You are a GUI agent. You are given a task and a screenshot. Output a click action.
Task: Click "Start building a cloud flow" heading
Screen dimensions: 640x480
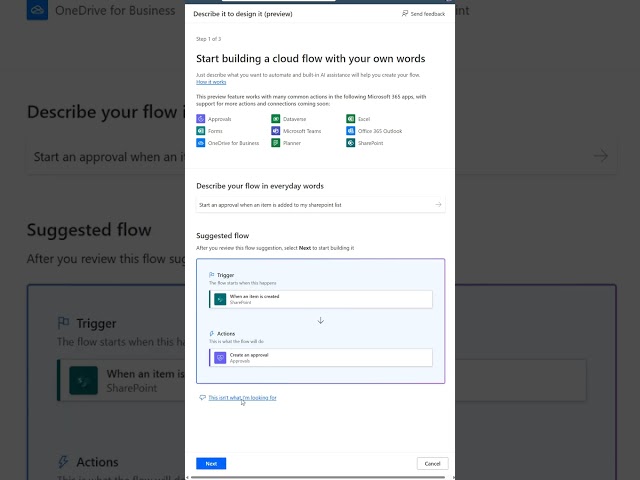click(311, 59)
